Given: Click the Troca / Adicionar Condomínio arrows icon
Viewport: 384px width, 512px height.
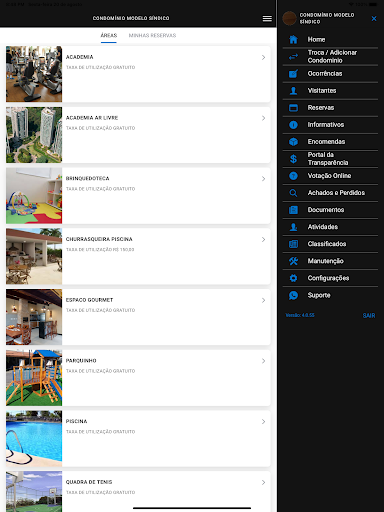Looking at the screenshot, I should click(293, 57).
